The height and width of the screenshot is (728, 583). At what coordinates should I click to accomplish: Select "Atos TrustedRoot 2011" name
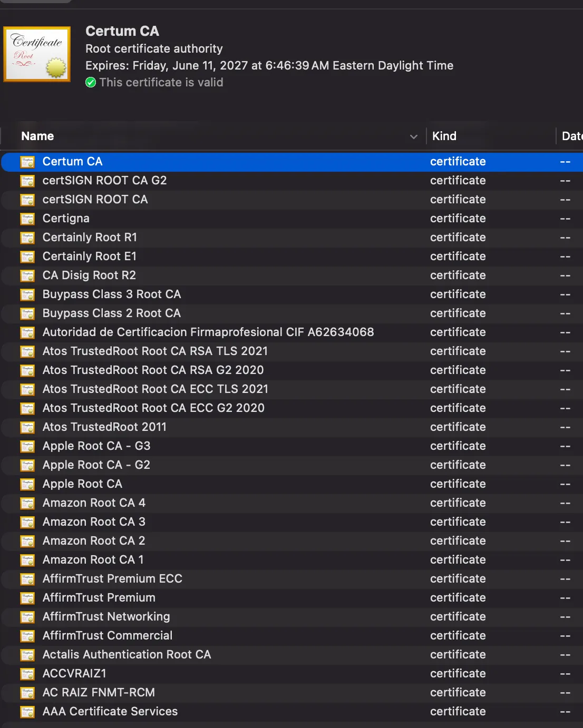coord(104,427)
